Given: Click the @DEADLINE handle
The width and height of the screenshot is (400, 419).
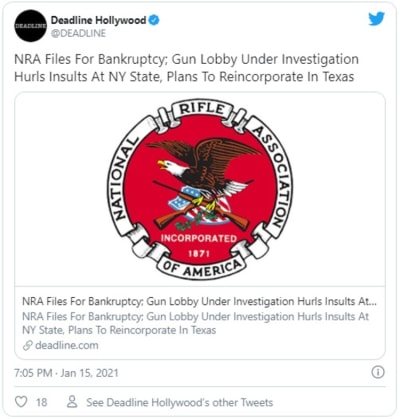Looking at the screenshot, I should click(78, 33).
